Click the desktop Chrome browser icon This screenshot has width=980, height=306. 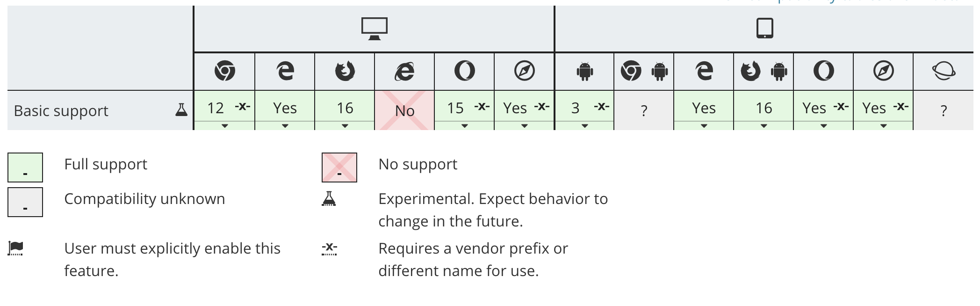pos(225,71)
